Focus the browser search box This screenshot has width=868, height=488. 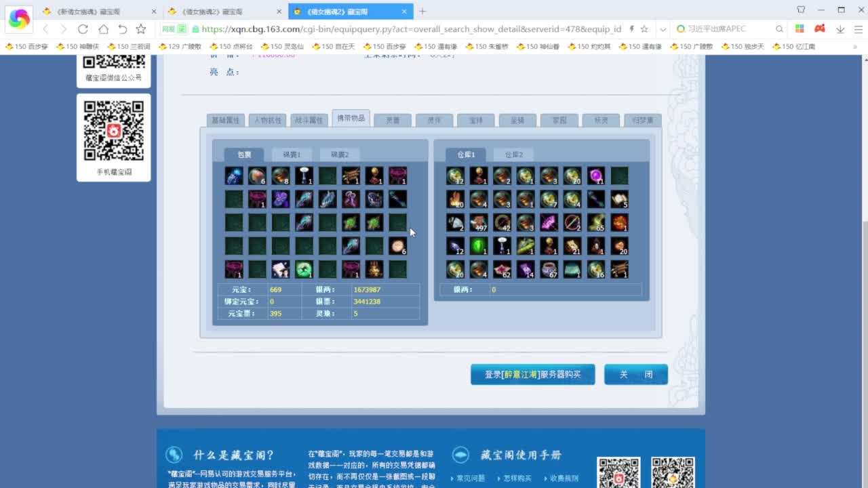(730, 29)
